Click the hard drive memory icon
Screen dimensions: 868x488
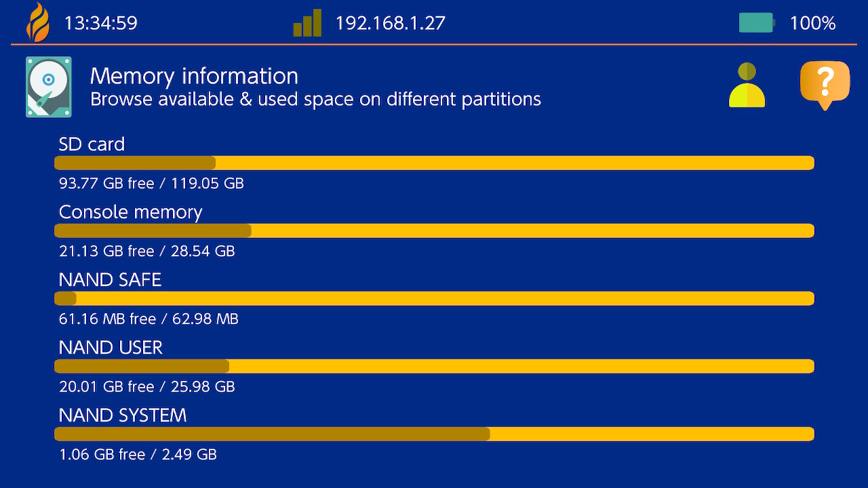click(48, 87)
